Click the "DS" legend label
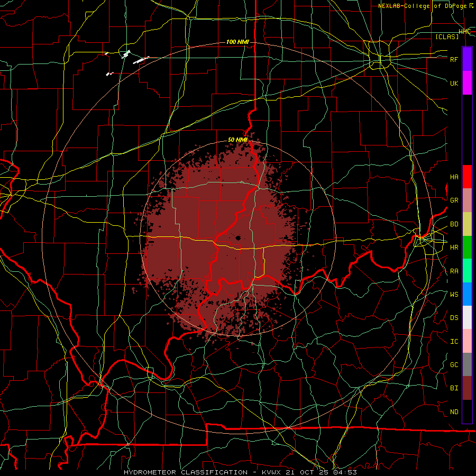Viewport: 476px width, 476px height. 454,318
